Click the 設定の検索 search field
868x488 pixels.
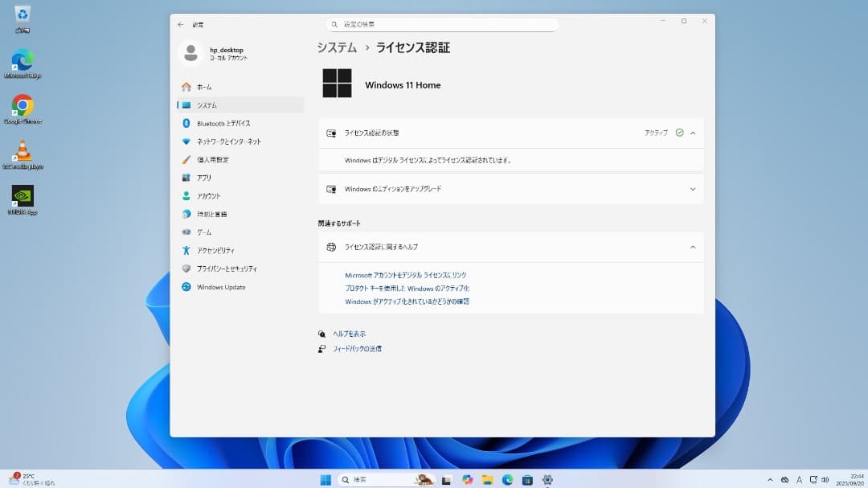440,23
